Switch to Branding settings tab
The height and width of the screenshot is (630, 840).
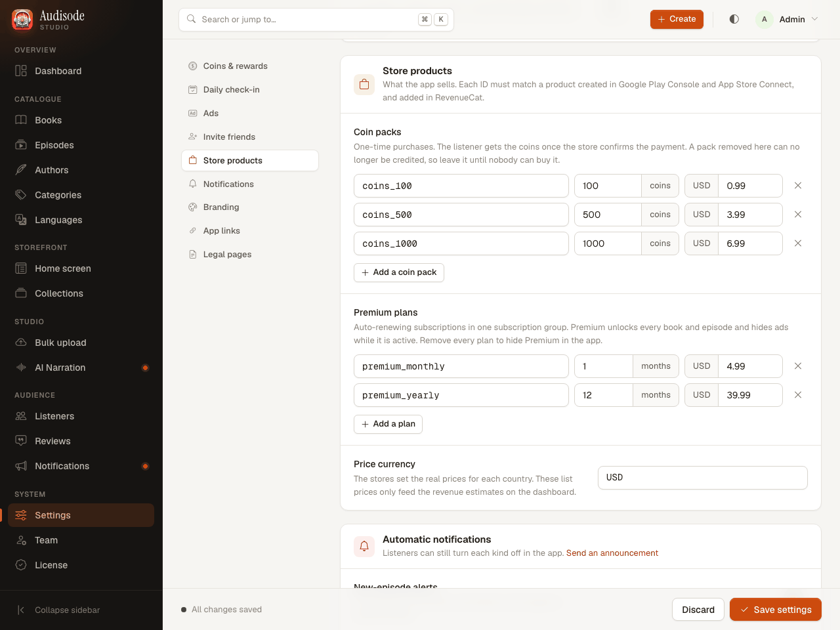pos(250,207)
